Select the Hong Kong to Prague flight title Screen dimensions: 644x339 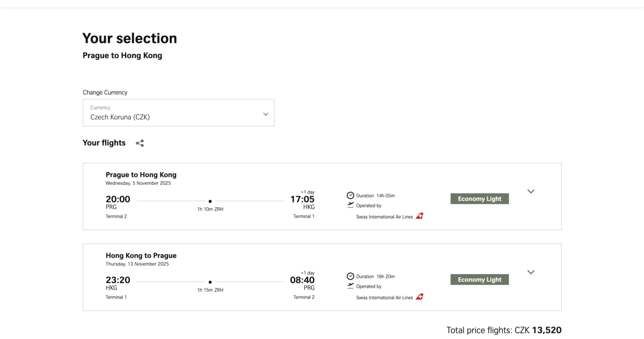141,256
